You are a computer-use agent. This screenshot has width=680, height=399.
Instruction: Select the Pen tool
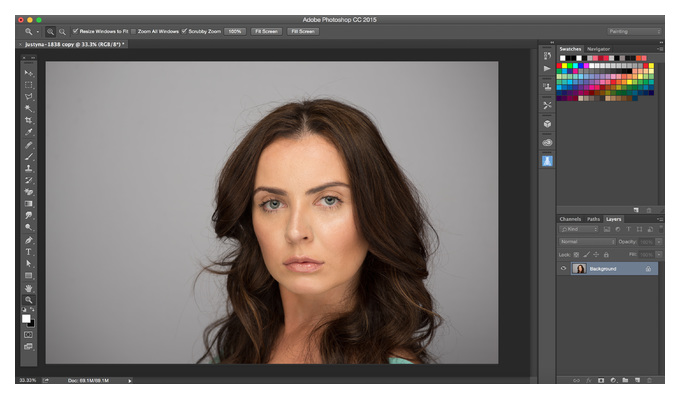click(29, 240)
